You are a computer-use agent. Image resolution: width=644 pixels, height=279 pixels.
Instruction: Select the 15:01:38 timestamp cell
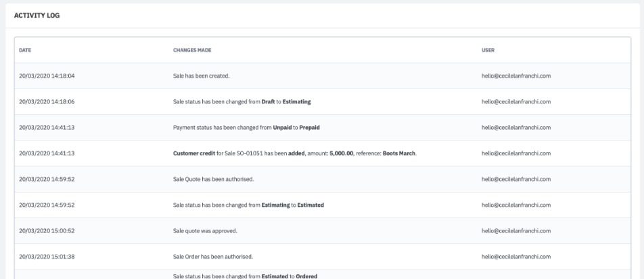point(47,257)
